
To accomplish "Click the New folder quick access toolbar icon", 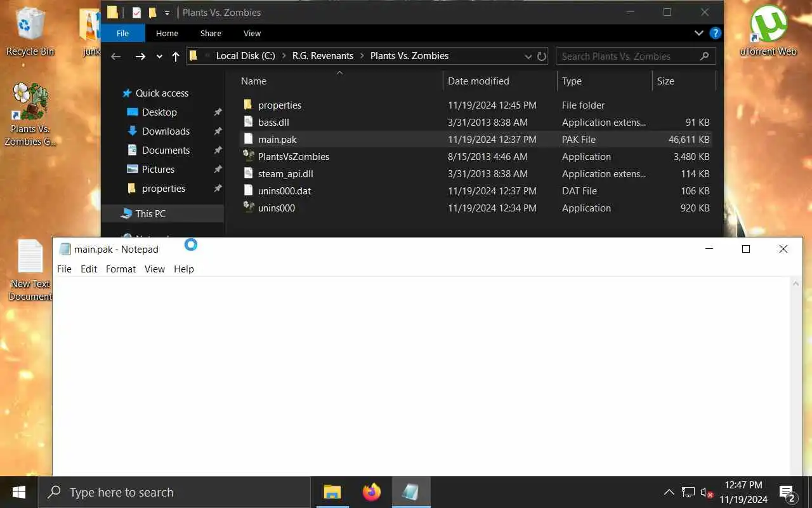I will 152,12.
